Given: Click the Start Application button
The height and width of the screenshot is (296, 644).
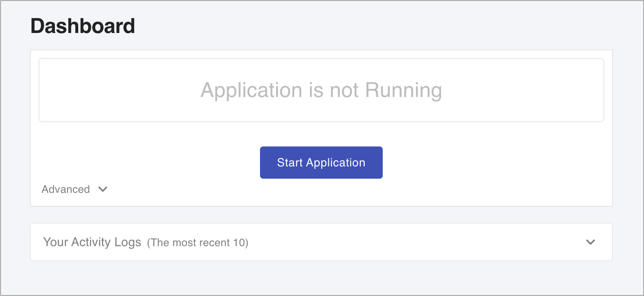Looking at the screenshot, I should (321, 163).
